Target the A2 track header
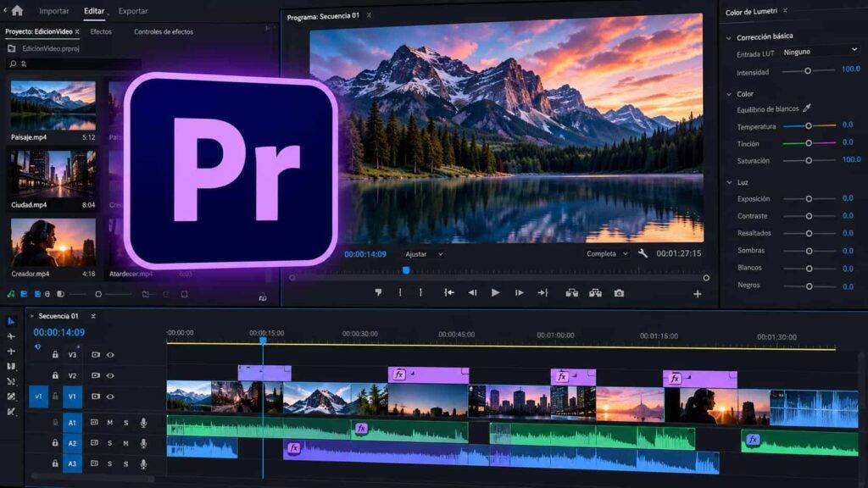 [72, 443]
